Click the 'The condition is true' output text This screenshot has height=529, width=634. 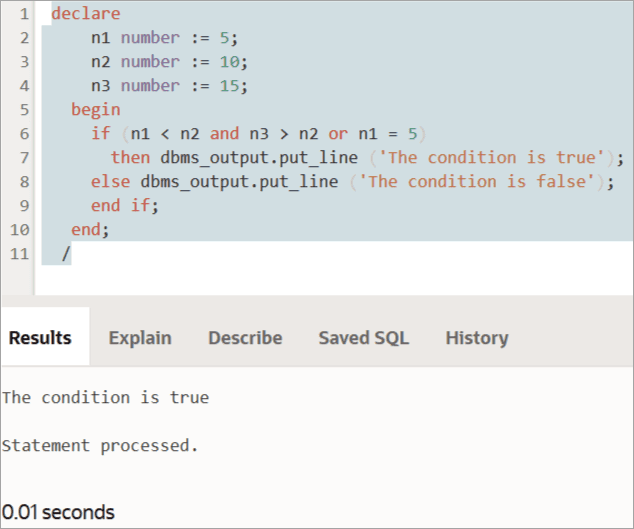pyautogui.click(x=106, y=397)
